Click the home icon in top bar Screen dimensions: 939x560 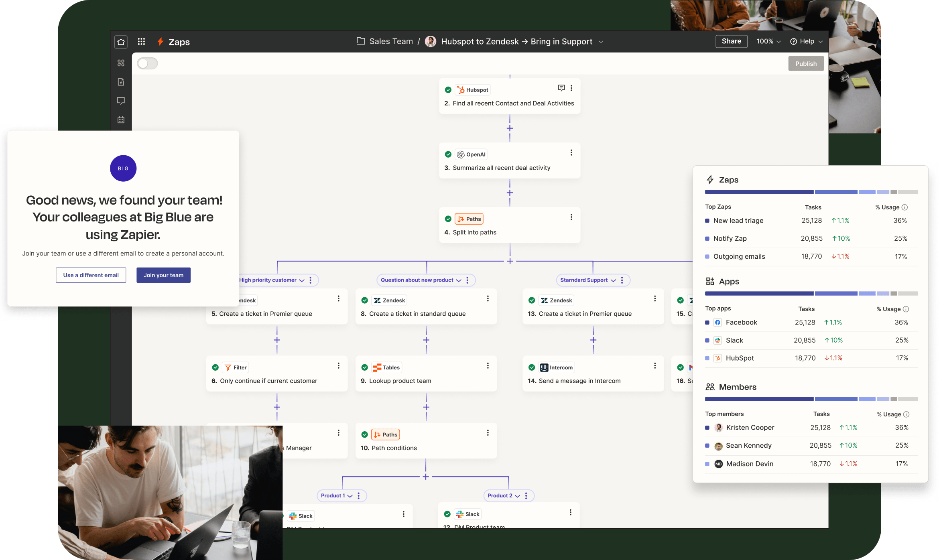tap(121, 42)
